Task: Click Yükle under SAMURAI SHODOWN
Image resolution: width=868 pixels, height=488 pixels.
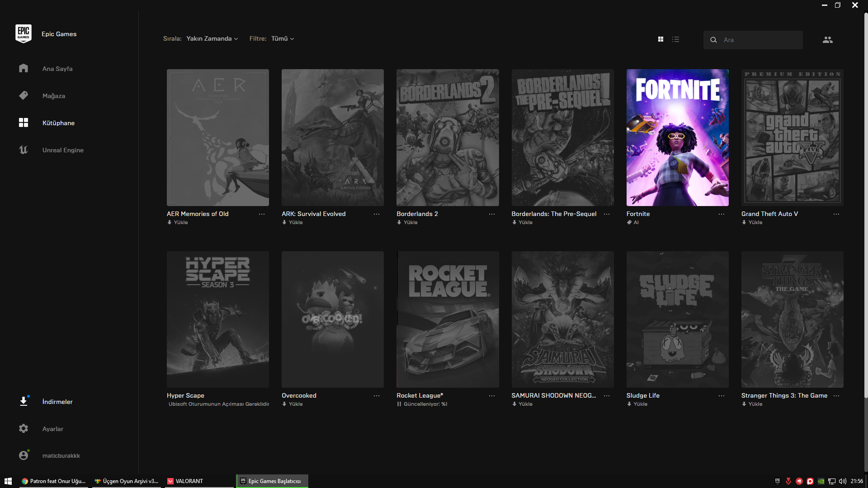Action: click(522, 404)
